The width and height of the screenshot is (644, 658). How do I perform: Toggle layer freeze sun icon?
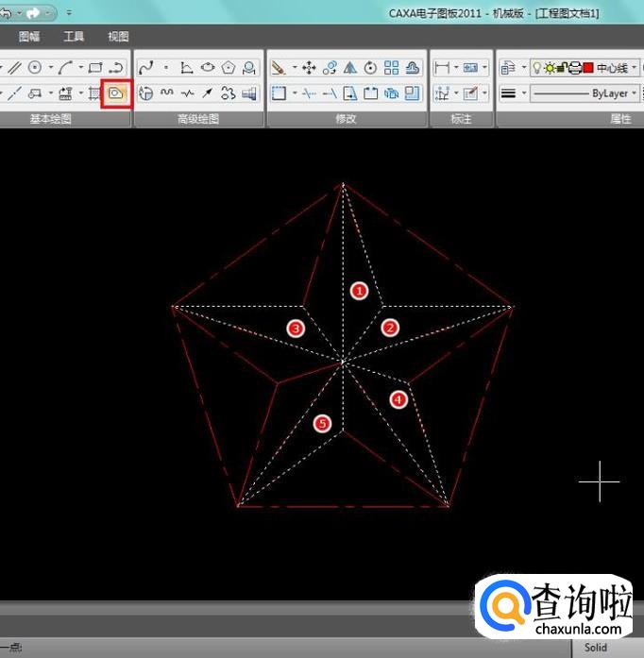point(550,68)
